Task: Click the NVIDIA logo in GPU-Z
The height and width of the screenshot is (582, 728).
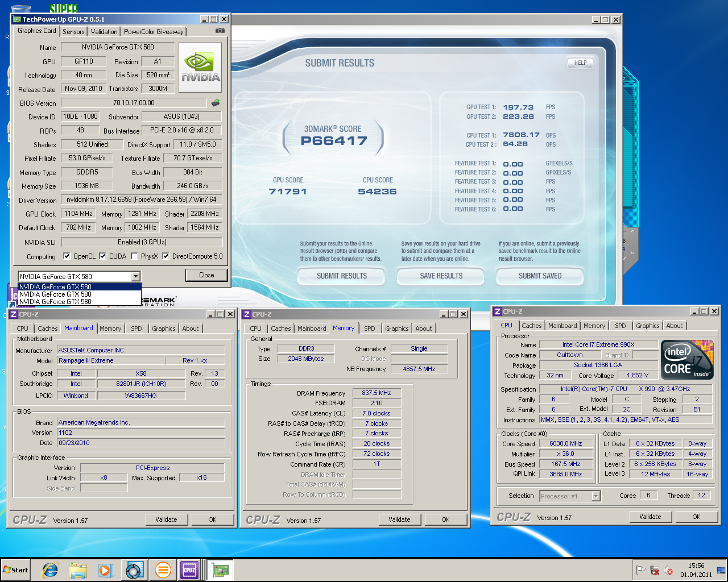Action: click(x=201, y=67)
